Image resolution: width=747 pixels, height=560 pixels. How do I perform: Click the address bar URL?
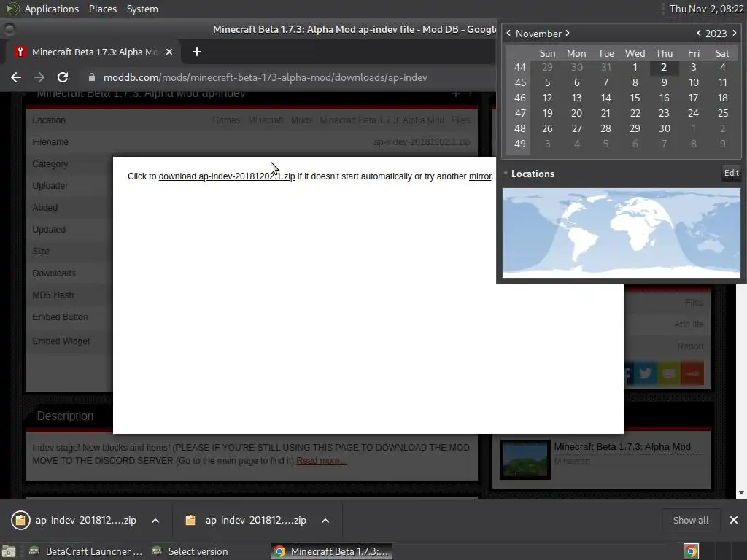click(x=265, y=77)
